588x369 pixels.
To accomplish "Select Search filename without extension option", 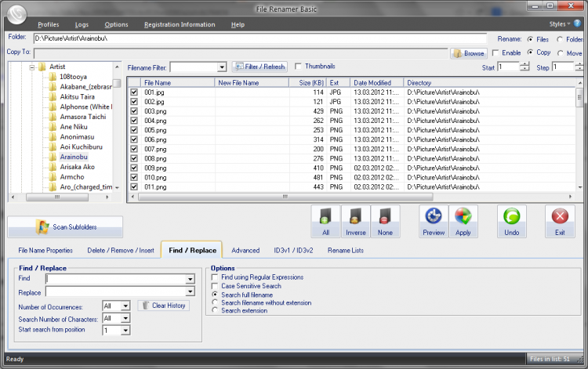I will tap(216, 302).
